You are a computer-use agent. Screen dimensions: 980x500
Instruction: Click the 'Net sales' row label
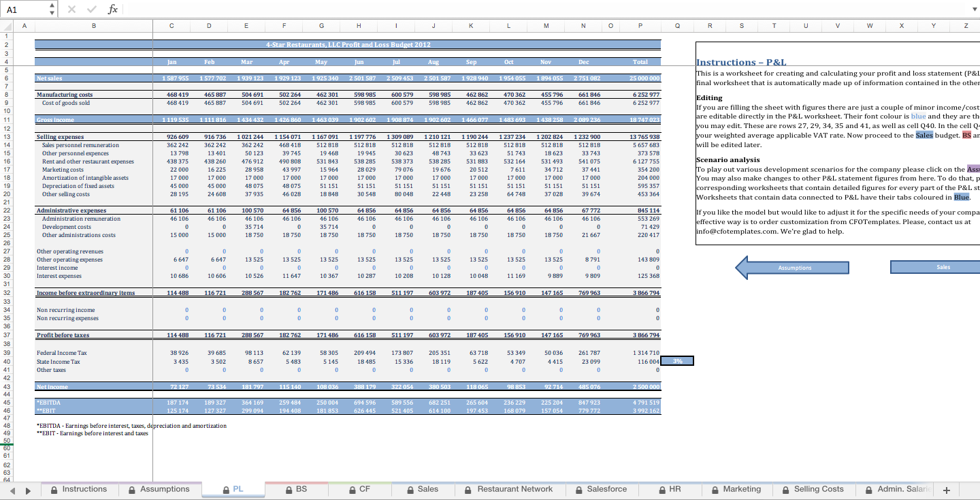(x=49, y=78)
